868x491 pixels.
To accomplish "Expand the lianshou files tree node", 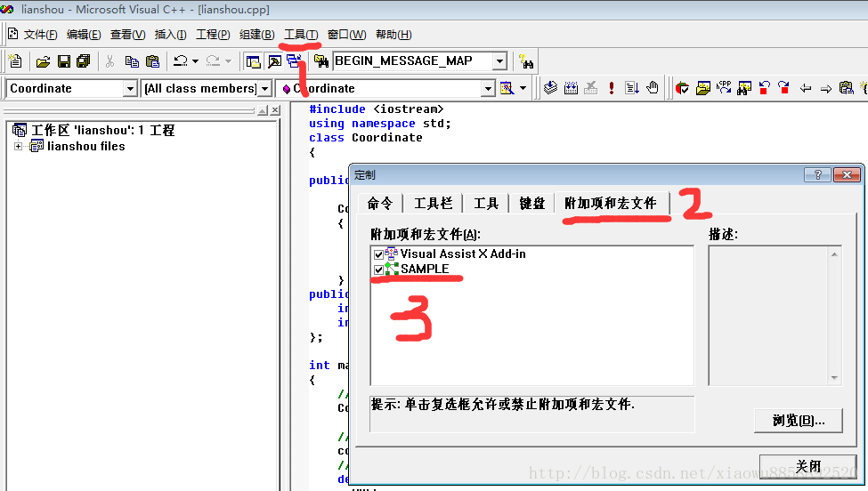I will [x=19, y=147].
